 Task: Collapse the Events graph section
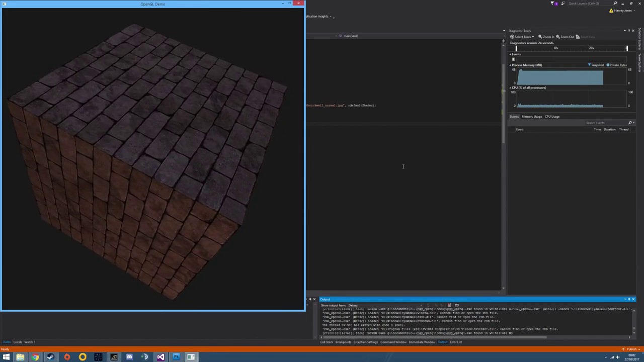tap(510, 54)
